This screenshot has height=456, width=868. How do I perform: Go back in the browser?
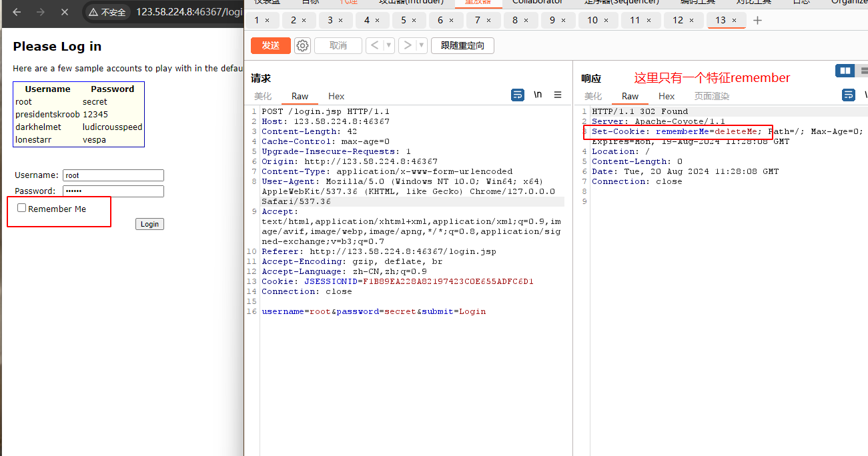17,12
